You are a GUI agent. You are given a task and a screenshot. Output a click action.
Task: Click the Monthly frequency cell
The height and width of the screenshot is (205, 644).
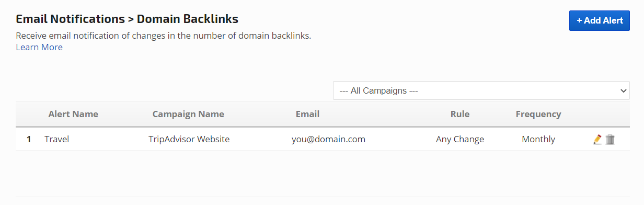pyautogui.click(x=538, y=140)
